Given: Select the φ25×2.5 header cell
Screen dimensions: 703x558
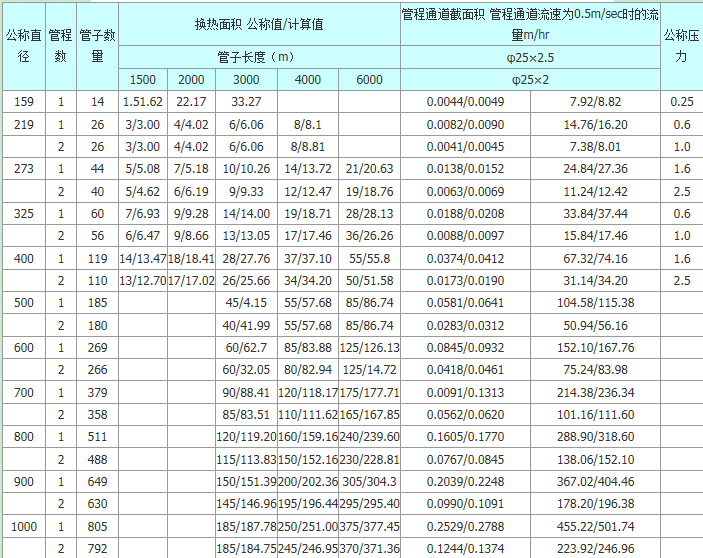Looking at the screenshot, I should (530, 56).
